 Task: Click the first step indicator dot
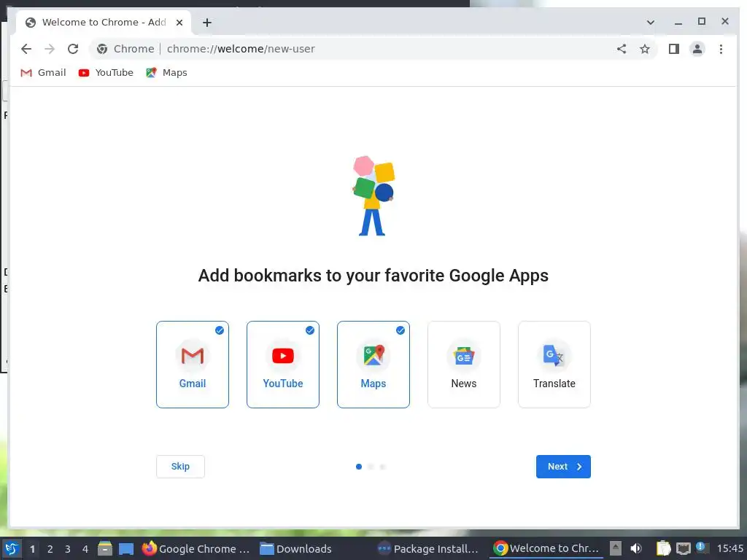tap(359, 467)
